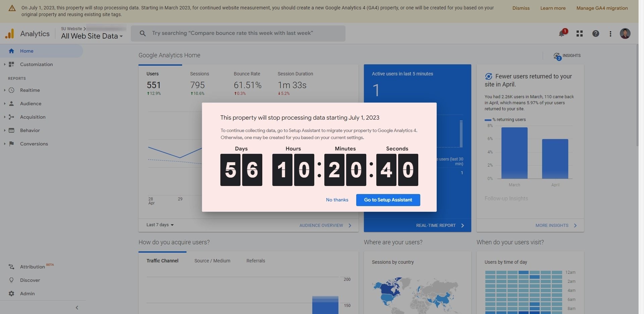This screenshot has height=314, width=644.
Task: Click the No thanks button
Action: 337,200
